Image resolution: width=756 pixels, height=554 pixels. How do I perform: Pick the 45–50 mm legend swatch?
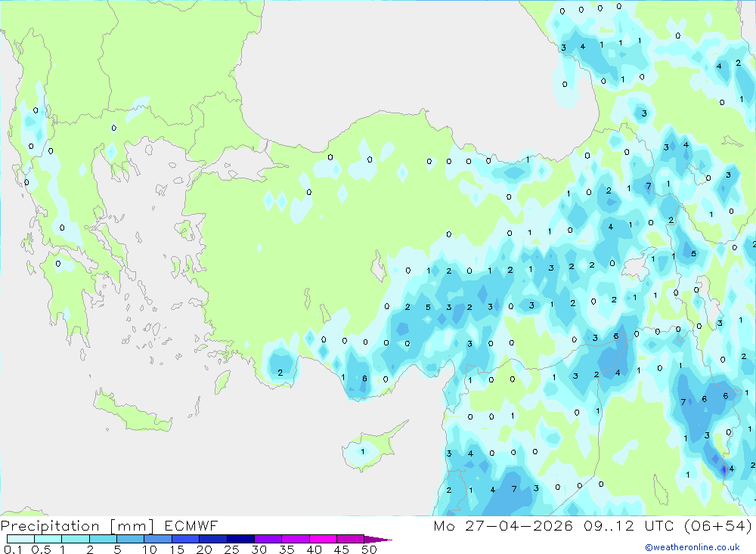coord(350,539)
